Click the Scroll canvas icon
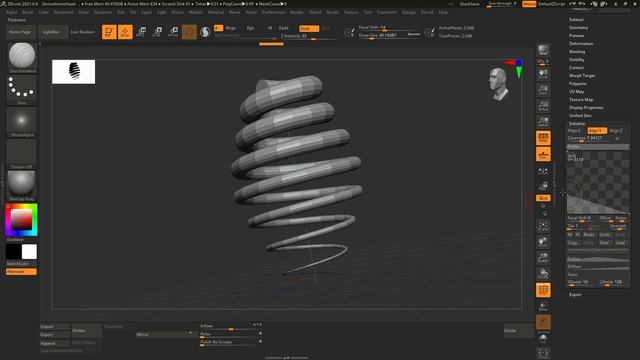The image size is (640, 360). (x=543, y=73)
